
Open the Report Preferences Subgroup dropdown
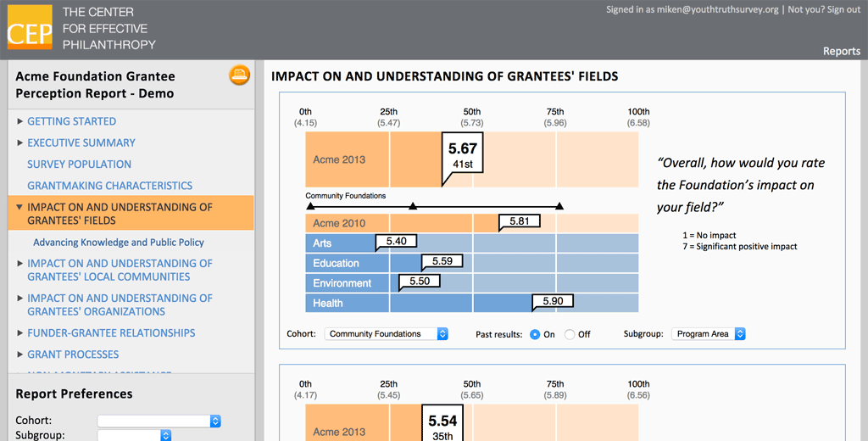tap(135, 435)
